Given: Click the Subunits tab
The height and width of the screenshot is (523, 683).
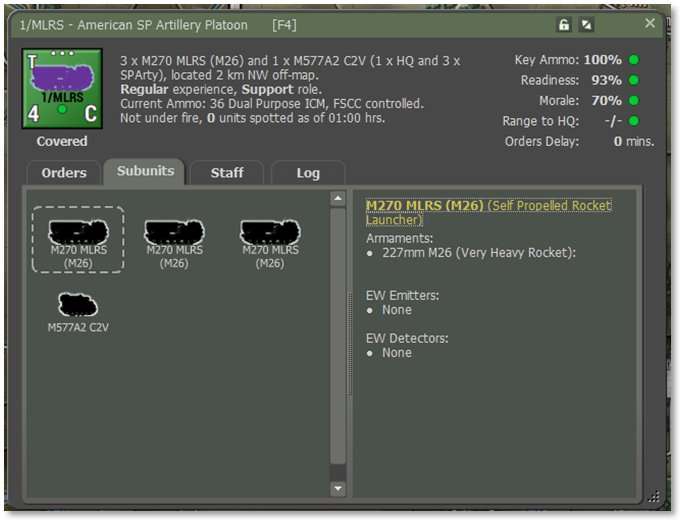Looking at the screenshot, I should tap(145, 171).
